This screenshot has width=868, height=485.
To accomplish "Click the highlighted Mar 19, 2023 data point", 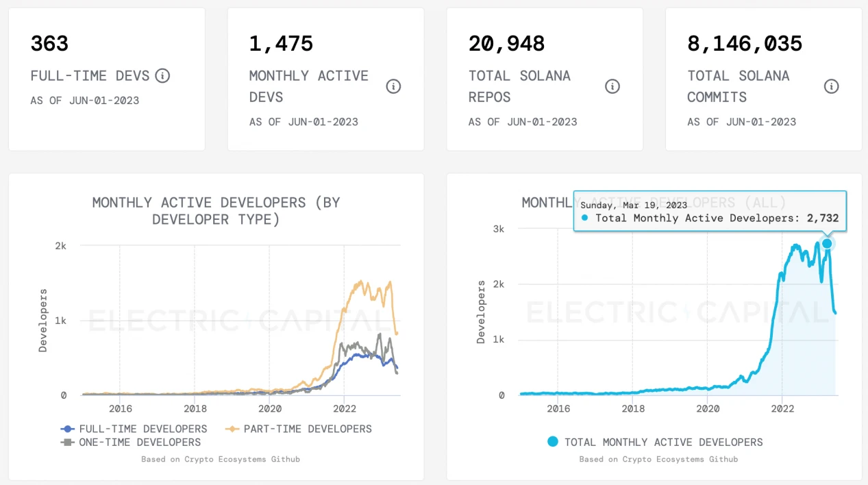I will click(x=827, y=243).
